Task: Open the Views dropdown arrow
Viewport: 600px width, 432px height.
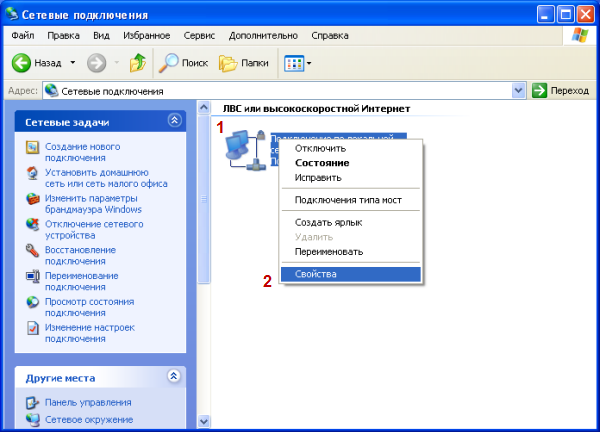Action: tap(309, 64)
